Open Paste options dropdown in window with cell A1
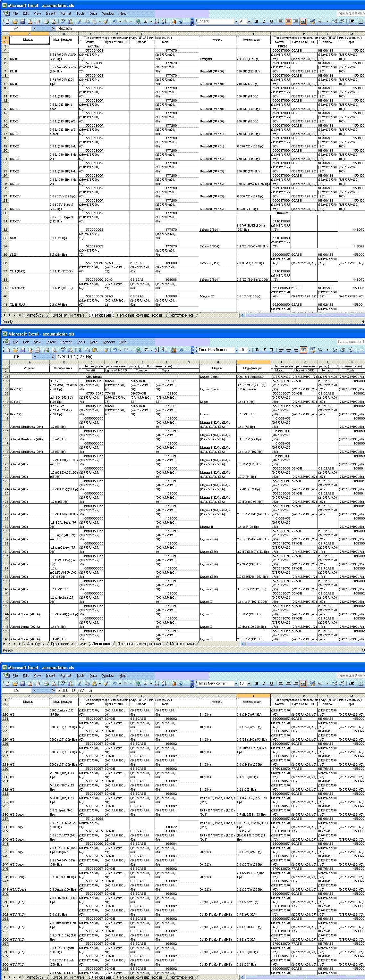 (99, 21)
